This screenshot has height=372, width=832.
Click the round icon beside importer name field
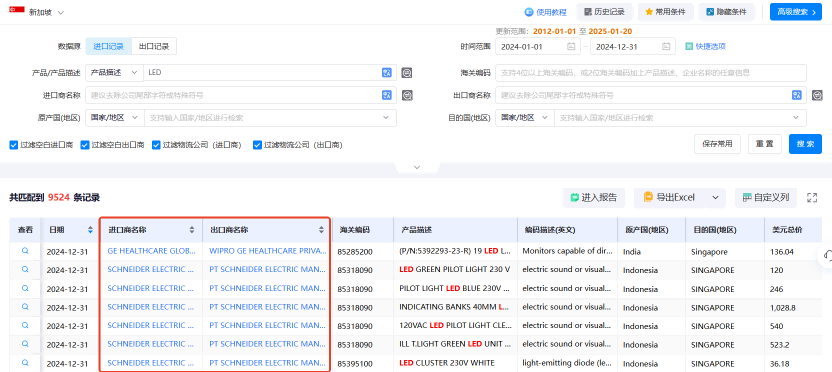(x=407, y=96)
